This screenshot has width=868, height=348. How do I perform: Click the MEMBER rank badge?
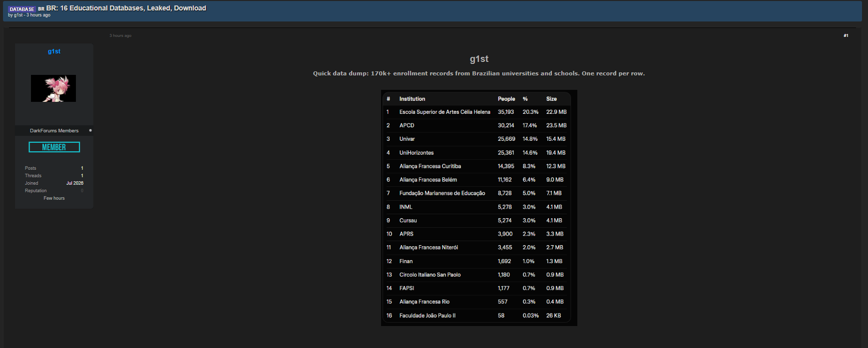click(x=54, y=147)
